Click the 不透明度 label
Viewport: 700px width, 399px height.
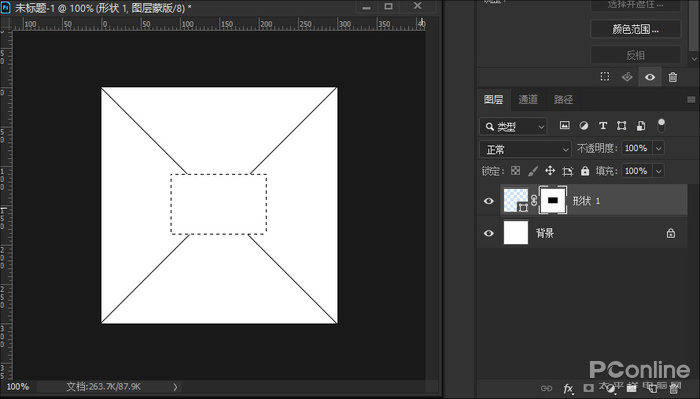tap(597, 148)
